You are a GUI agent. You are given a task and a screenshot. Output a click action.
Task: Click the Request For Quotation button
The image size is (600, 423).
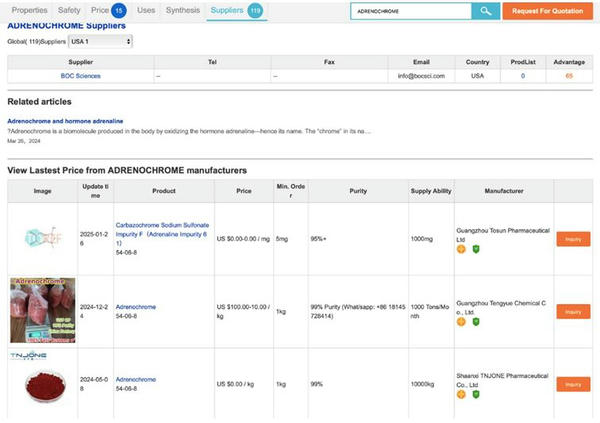(x=548, y=11)
